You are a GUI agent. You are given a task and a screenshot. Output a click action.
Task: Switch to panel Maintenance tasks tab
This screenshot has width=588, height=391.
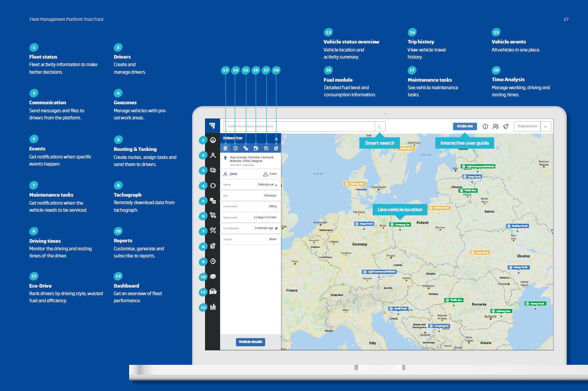coord(266,148)
